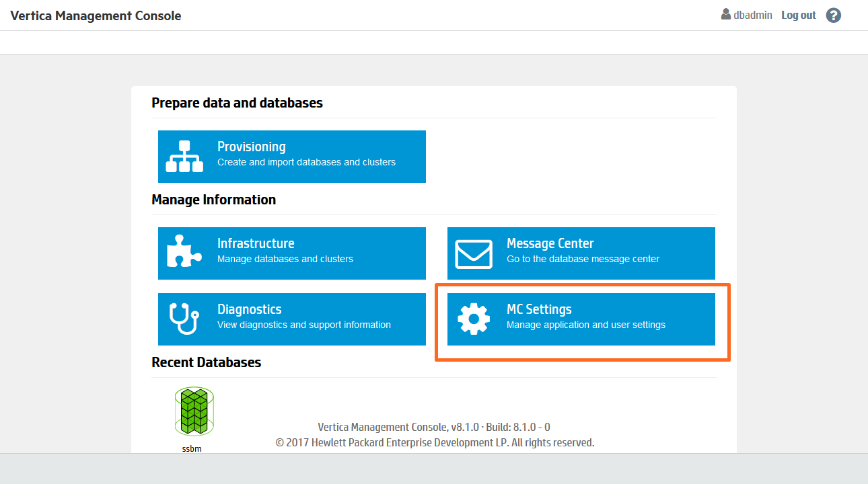Open the ssbm green database cylinder icon
The height and width of the screenshot is (484, 868).
tap(194, 411)
